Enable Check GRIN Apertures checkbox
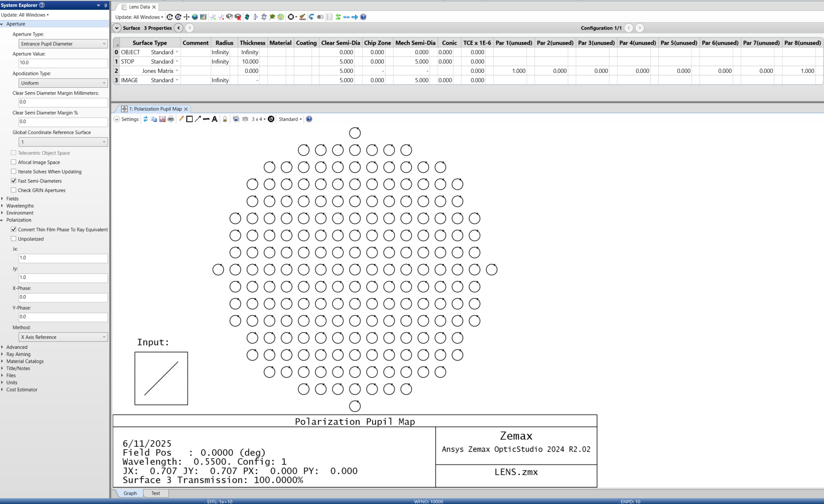This screenshot has height=504, width=824. 14,190
